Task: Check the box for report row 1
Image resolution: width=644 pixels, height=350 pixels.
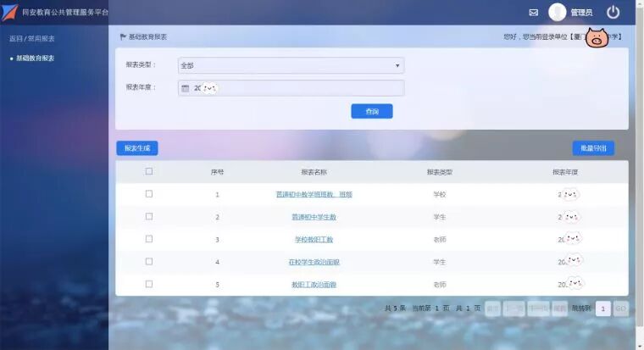Action: 148,194
